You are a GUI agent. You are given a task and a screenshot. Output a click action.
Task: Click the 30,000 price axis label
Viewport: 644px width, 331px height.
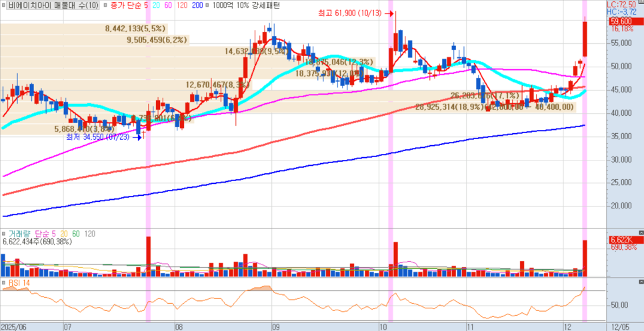click(621, 160)
